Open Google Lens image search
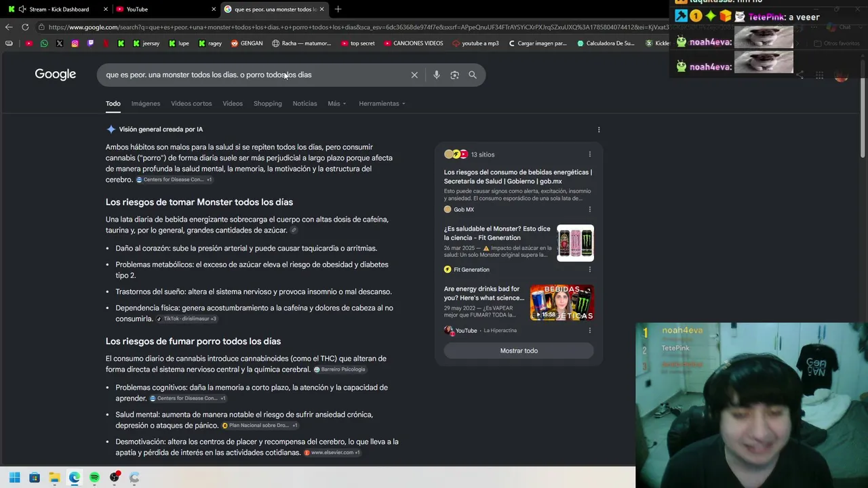 [x=454, y=75]
